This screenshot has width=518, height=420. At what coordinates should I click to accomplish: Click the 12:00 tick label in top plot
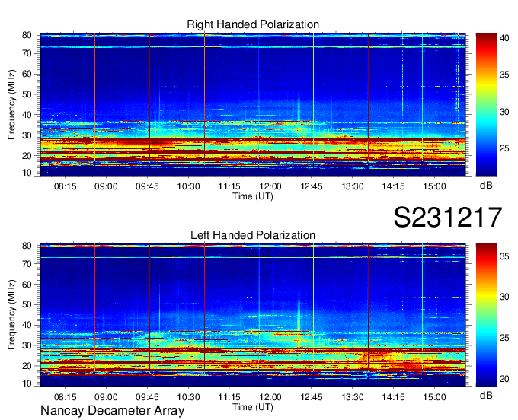click(270, 186)
